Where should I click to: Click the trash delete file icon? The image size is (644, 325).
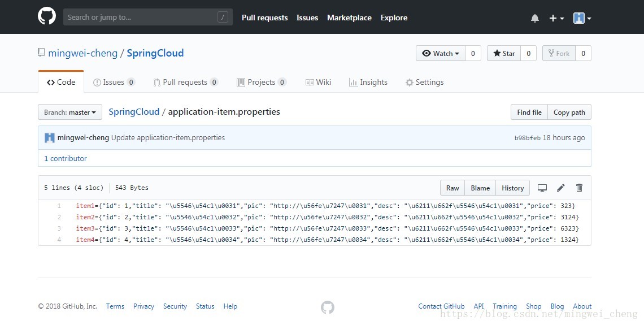point(579,188)
